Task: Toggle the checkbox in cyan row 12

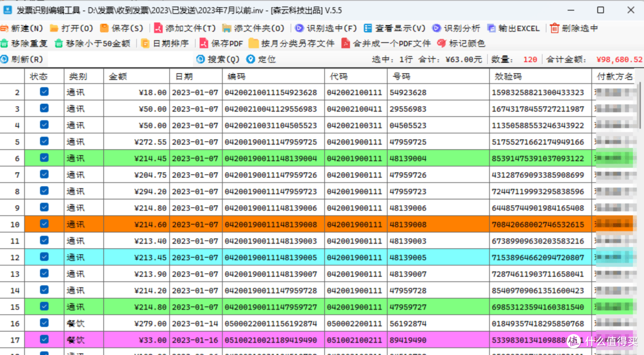Action: click(x=44, y=257)
